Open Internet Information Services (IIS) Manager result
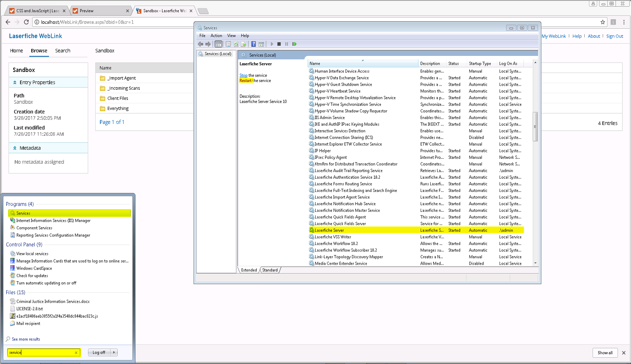Screen dimensions: 631x364 53,221
